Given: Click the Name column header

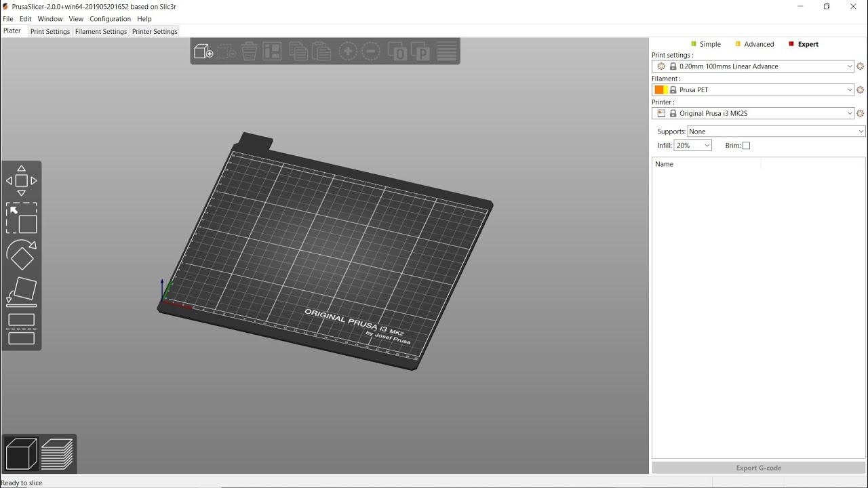Looking at the screenshot, I should [x=707, y=164].
